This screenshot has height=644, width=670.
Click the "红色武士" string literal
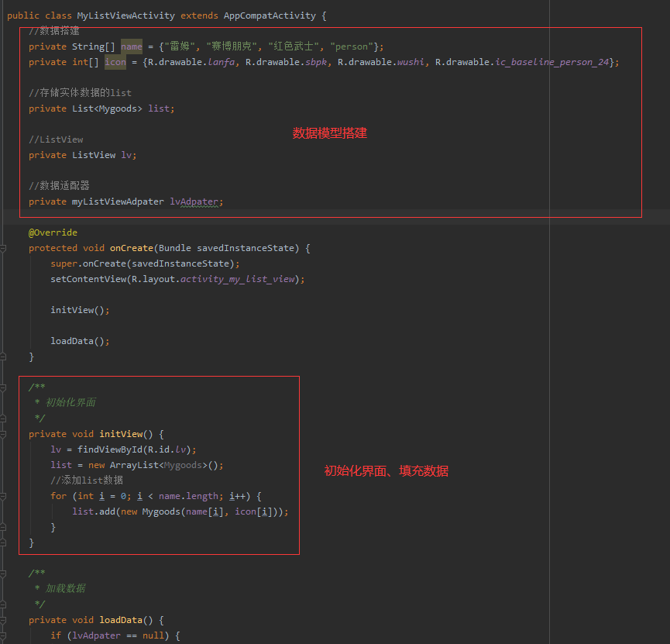coord(294,46)
